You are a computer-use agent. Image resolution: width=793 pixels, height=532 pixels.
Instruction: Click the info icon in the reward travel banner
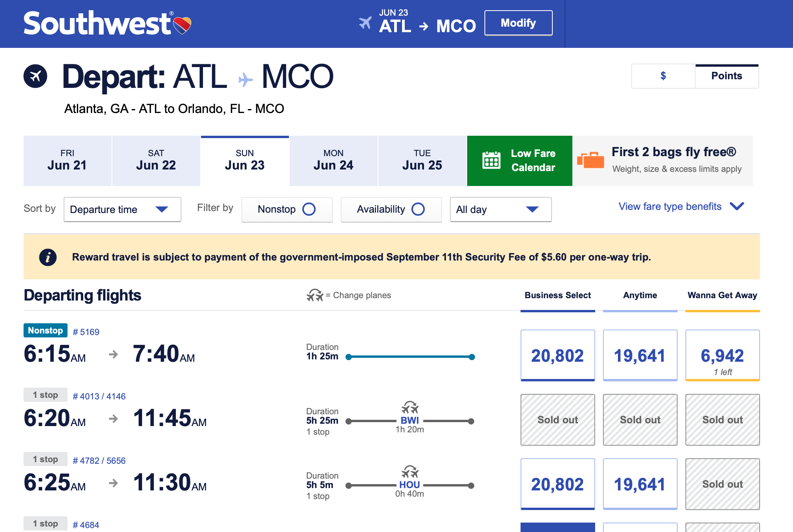coord(49,257)
